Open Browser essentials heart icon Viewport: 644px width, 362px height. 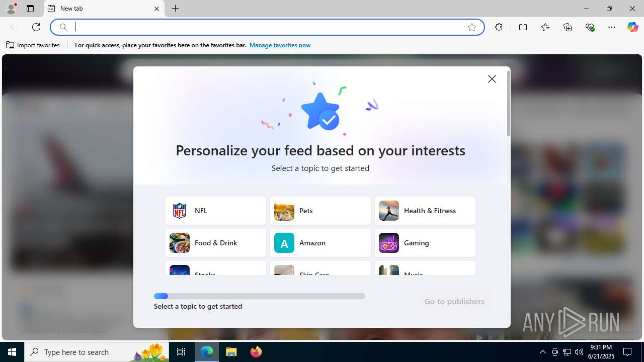click(x=590, y=27)
